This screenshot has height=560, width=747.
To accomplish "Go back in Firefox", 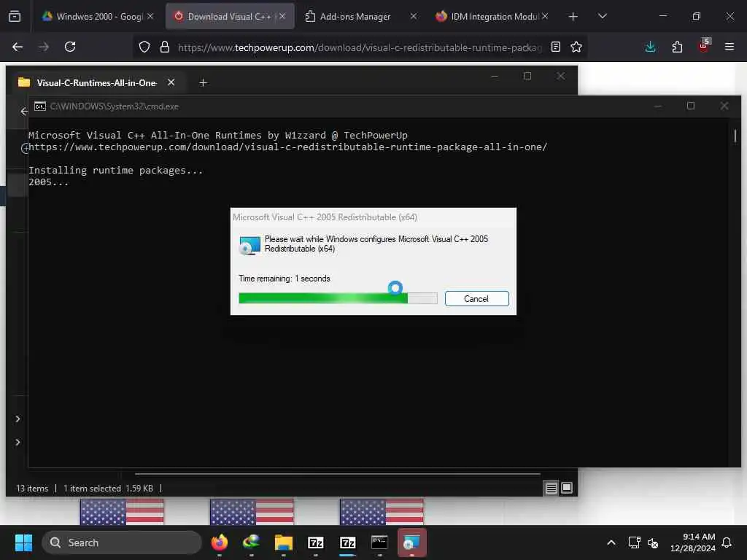I will pyautogui.click(x=18, y=47).
